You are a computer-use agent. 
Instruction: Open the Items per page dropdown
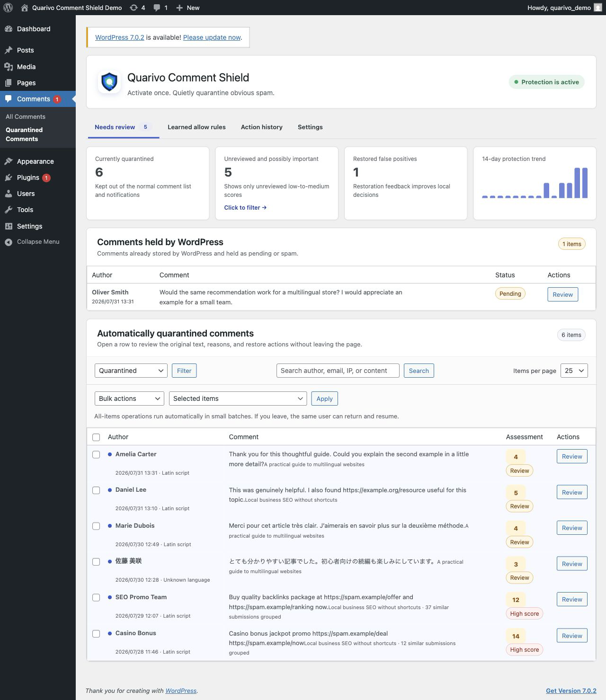574,371
